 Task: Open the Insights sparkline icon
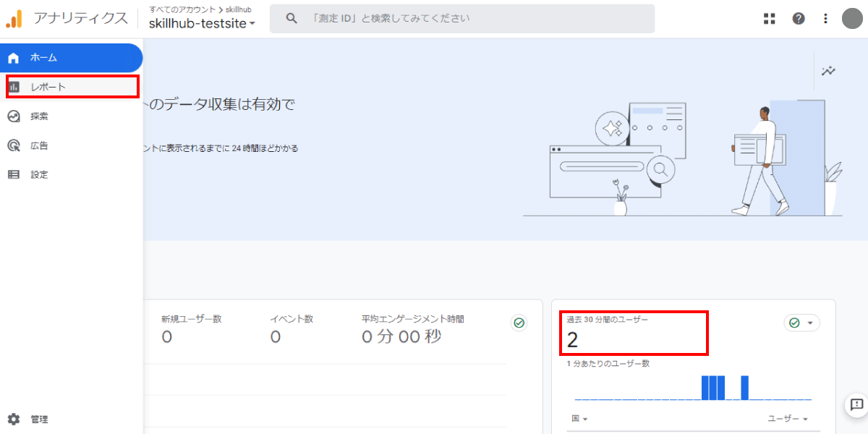point(828,71)
